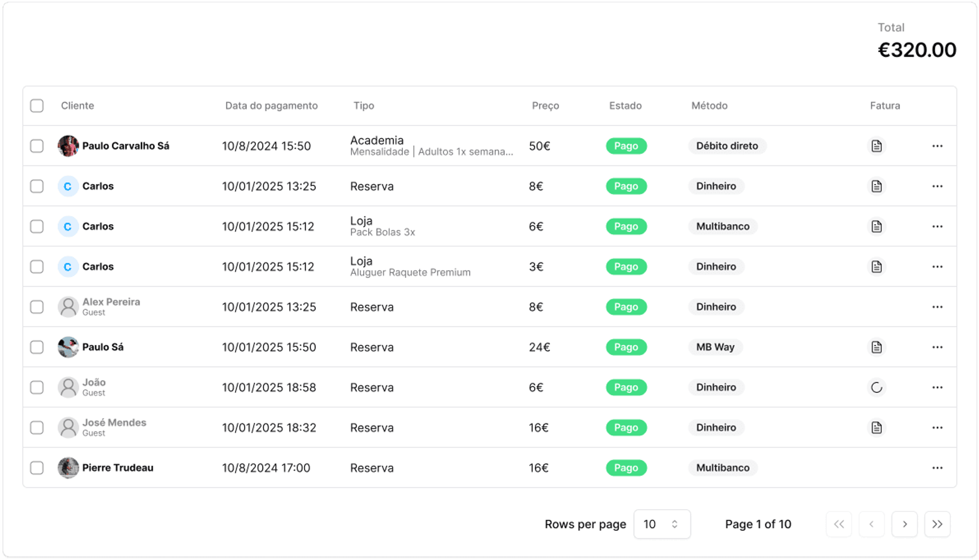Toggle the select-all header checkbox
Image resolution: width=979 pixels, height=560 pixels.
[37, 106]
